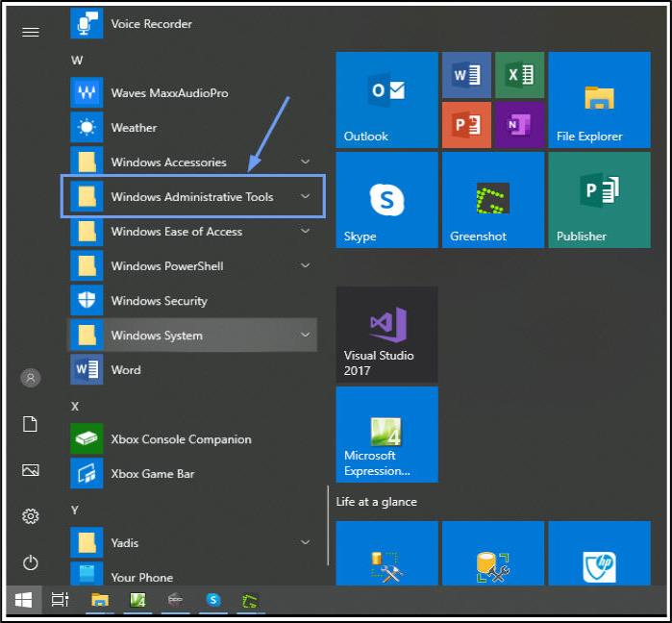Viewport: 672px width, 623px height.
Task: Open the small PowerPoint tile
Action: [x=465, y=125]
